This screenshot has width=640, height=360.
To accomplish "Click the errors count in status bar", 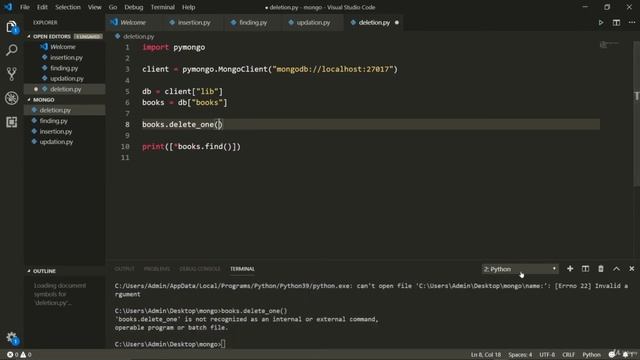I will click(13, 355).
